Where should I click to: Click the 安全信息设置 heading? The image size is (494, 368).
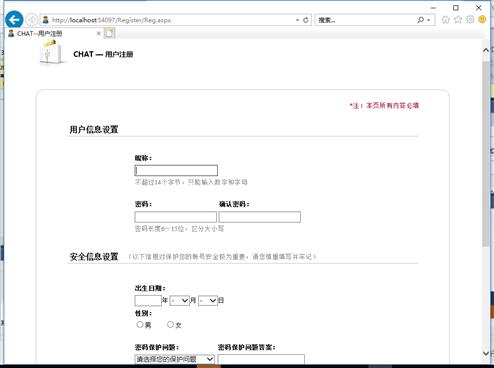94,257
